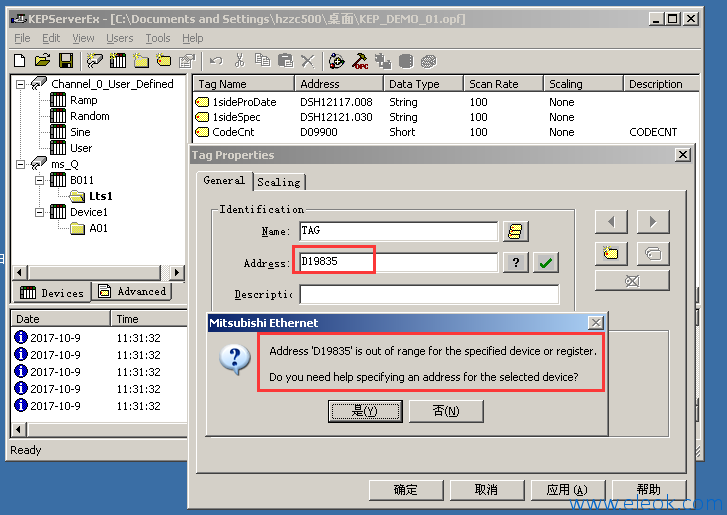Screen dimensions: 727x515
Task: Close the Mitsubishi Ethernet dialog
Action: click(596, 323)
